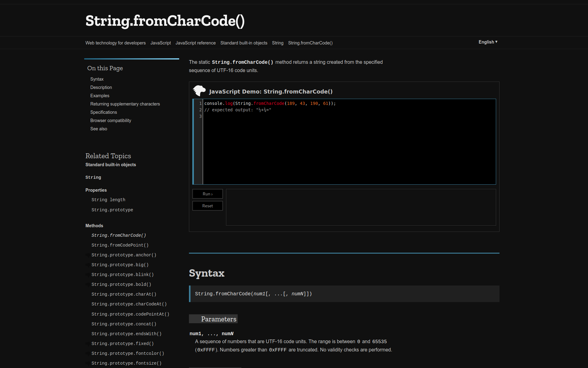Click the syntax code block

click(344, 294)
